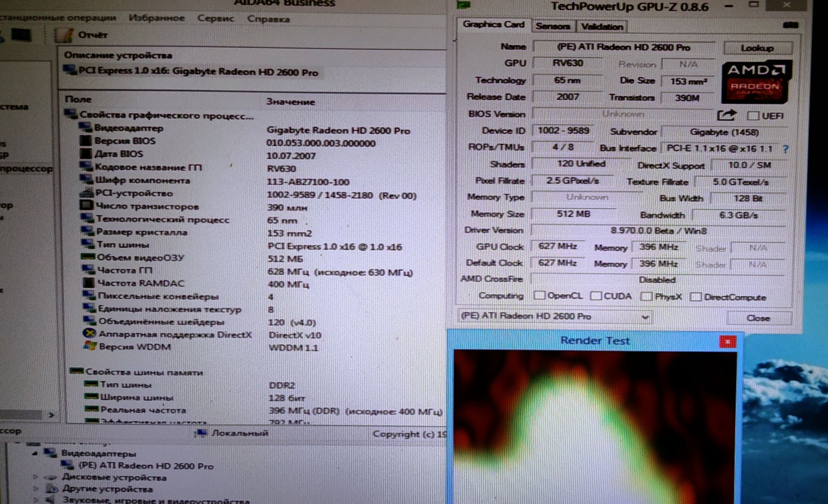828x504 pixels.
Task: Click the Локальный status bar icon
Action: (201, 433)
